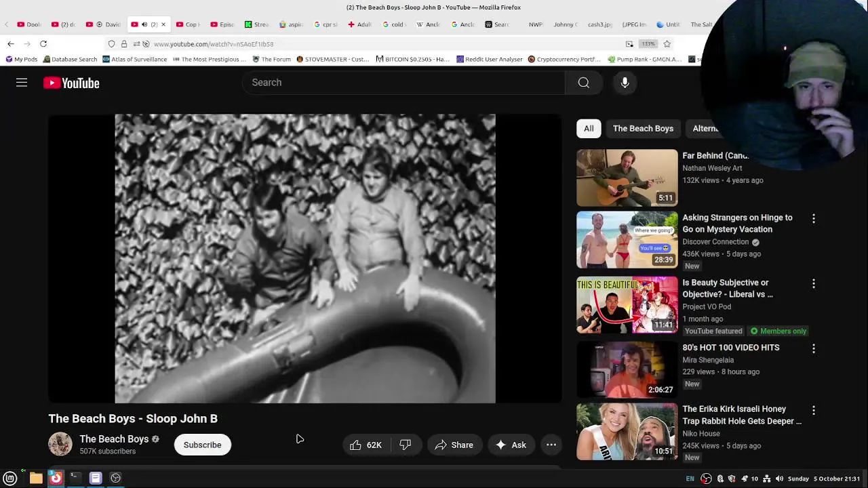Click the Share button
Screen dimensions: 868x488
point(454,445)
